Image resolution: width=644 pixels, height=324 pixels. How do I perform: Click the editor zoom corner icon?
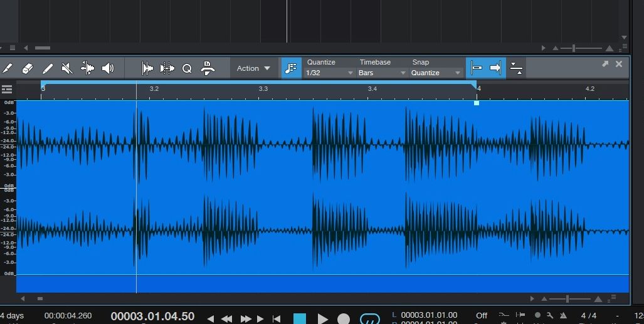[613, 298]
